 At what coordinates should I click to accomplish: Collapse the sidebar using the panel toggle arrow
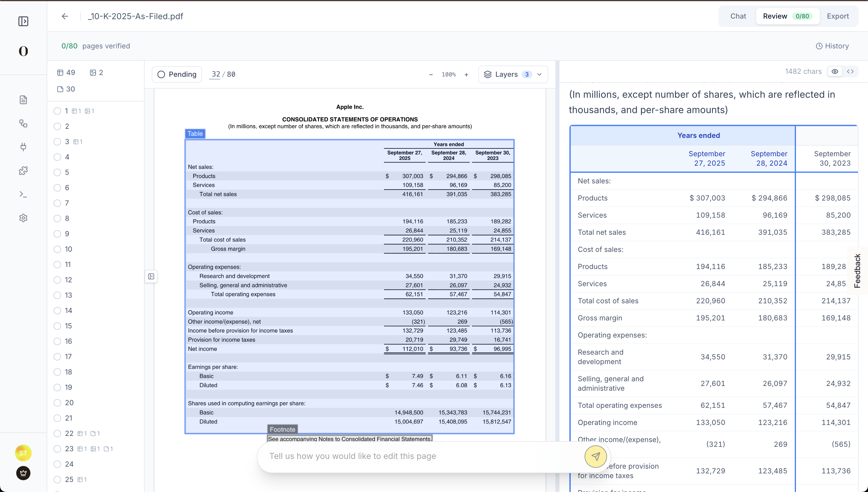pyautogui.click(x=151, y=276)
